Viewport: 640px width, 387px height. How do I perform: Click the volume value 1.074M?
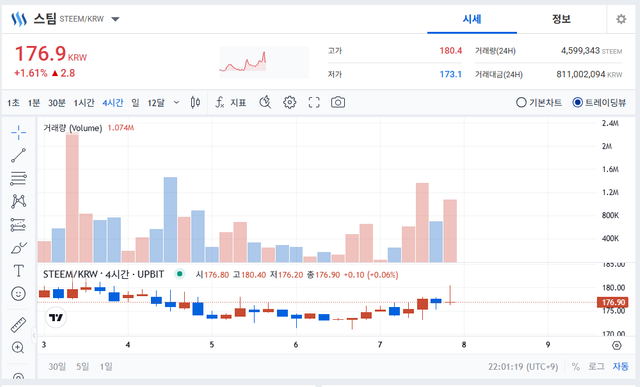pos(120,128)
